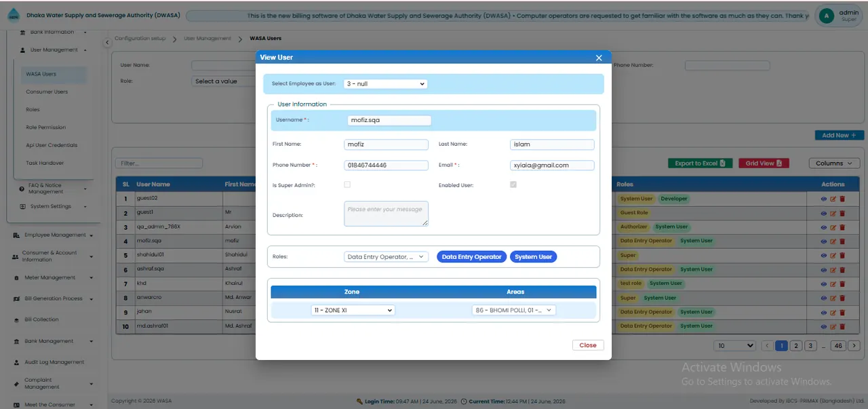Go to last page 46
Screen dimensions: 868x409
[838, 346]
